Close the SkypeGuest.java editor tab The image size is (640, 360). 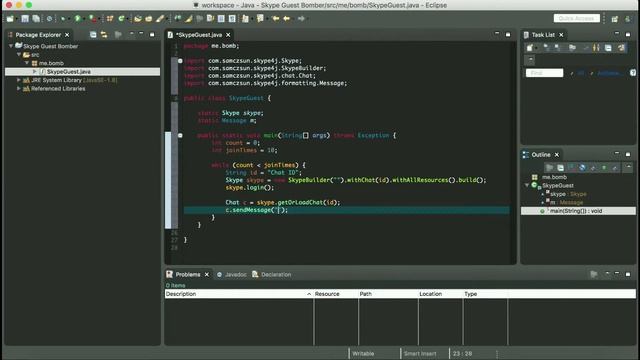point(228,35)
